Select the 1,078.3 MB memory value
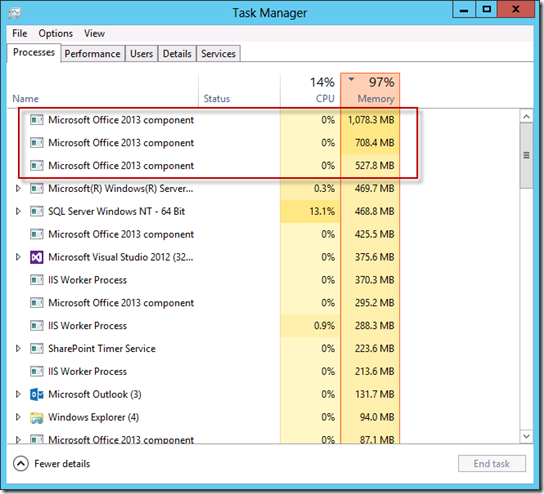This screenshot has height=494, width=544. coord(371,120)
